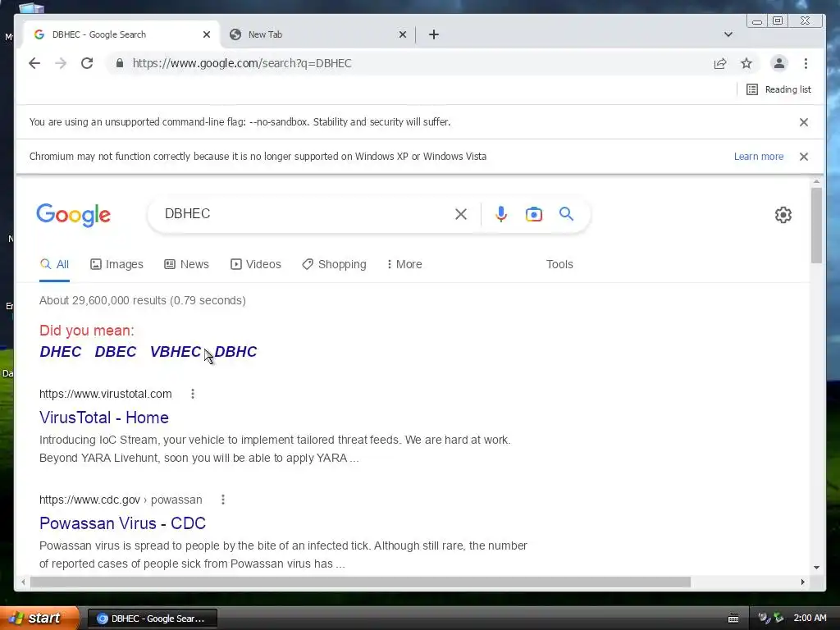The image size is (840, 630).
Task: Choose the DBEC suggestion
Action: point(116,351)
